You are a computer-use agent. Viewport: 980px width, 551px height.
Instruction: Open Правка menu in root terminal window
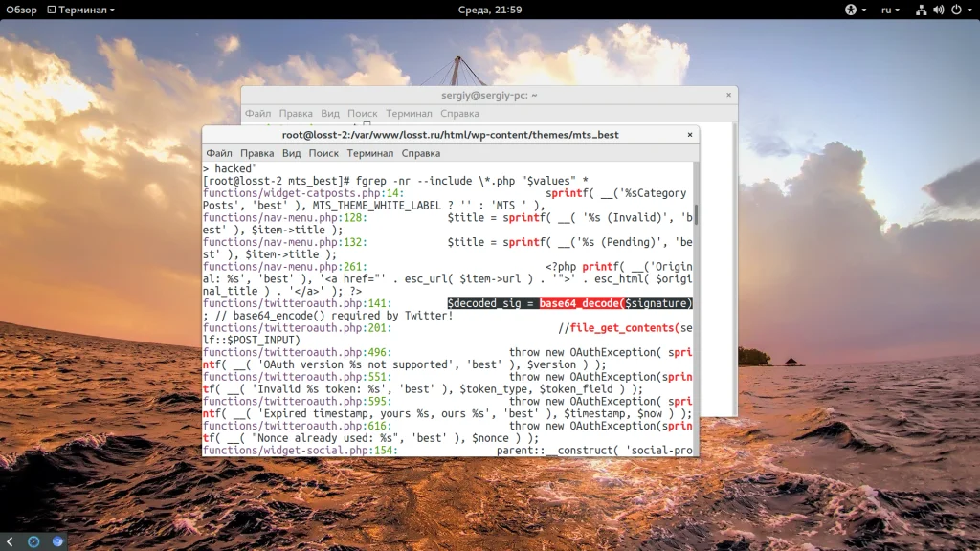[256, 153]
